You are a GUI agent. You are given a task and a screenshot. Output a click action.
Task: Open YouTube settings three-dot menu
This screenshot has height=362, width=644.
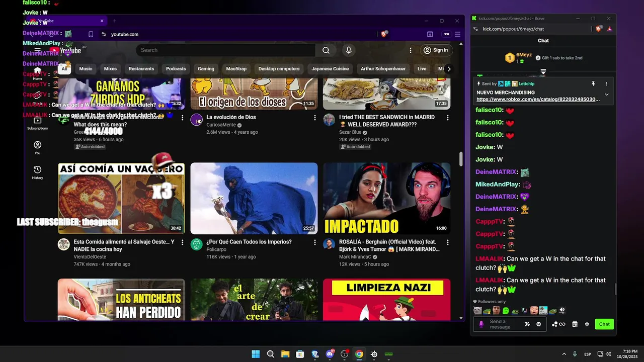411,50
